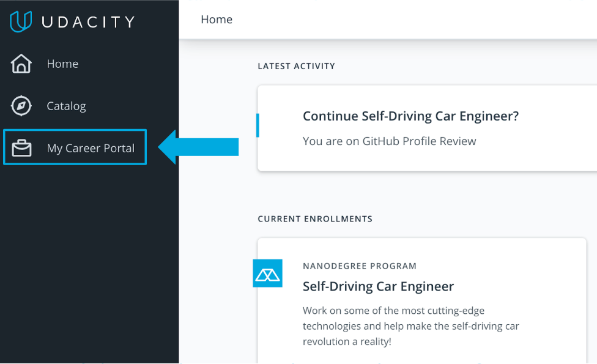Image resolution: width=597 pixels, height=364 pixels.
Task: Select the Home house icon in sidebar
Action: point(20,63)
